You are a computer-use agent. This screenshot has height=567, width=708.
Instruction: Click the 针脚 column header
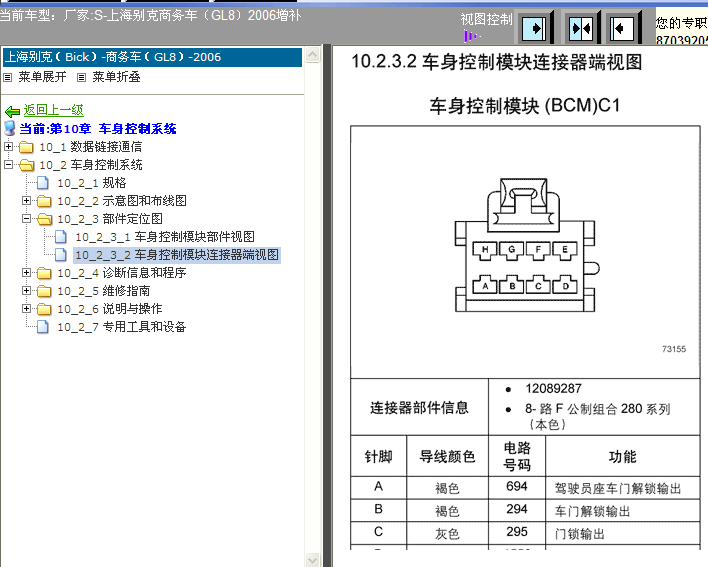coord(378,456)
